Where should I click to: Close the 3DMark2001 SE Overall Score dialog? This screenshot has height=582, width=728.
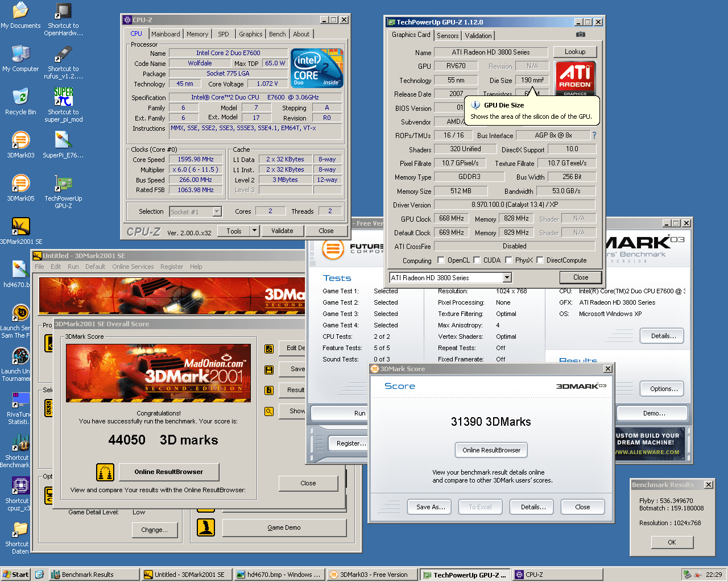pyautogui.click(x=308, y=483)
